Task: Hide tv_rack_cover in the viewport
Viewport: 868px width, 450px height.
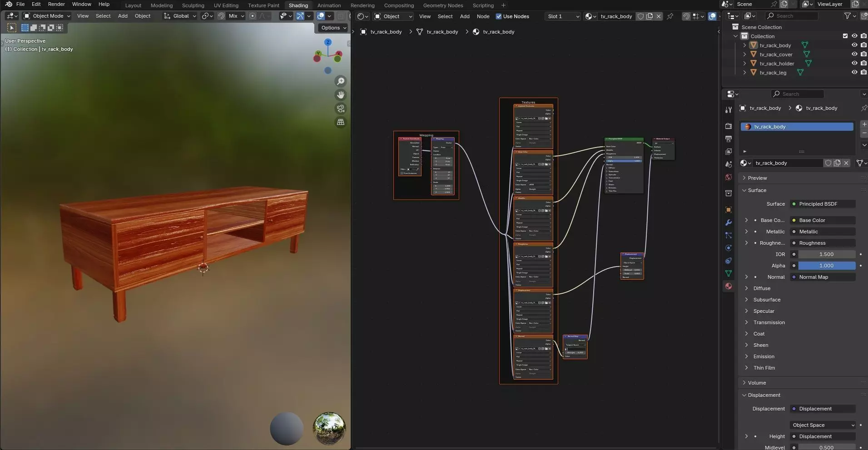Action: [x=854, y=54]
